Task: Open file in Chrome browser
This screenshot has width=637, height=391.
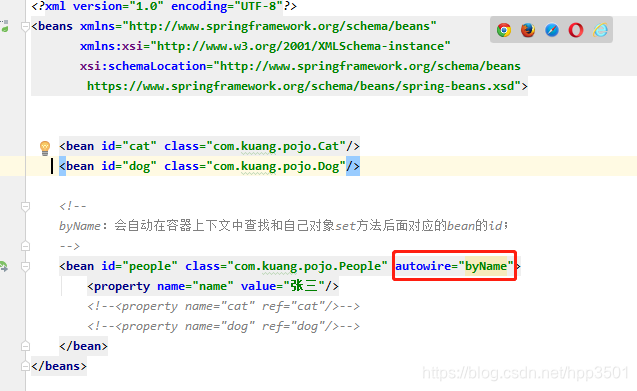Action: [x=504, y=30]
